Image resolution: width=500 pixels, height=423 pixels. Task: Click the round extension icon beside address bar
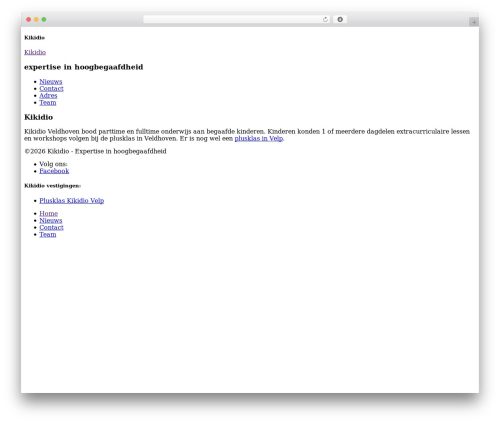click(x=340, y=19)
